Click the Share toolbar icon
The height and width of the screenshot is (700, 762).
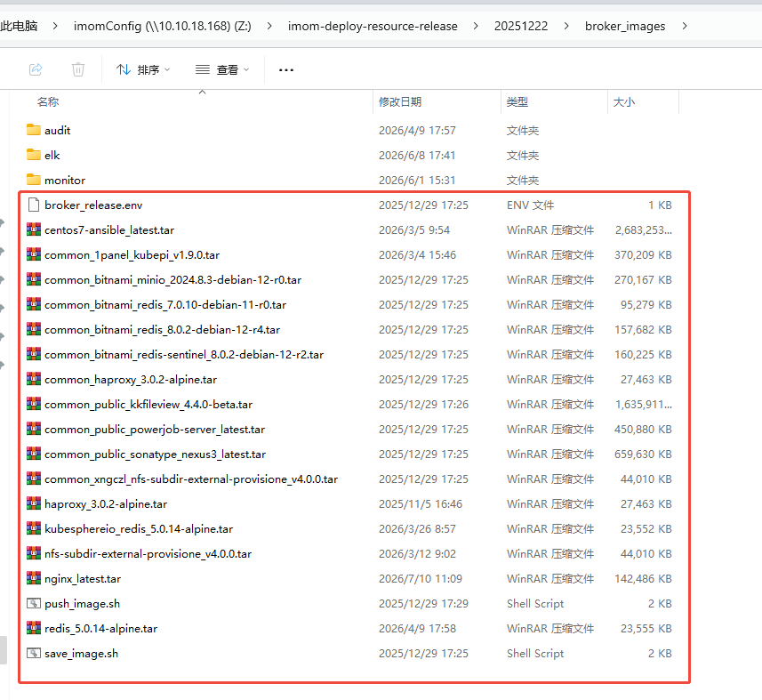(x=36, y=69)
